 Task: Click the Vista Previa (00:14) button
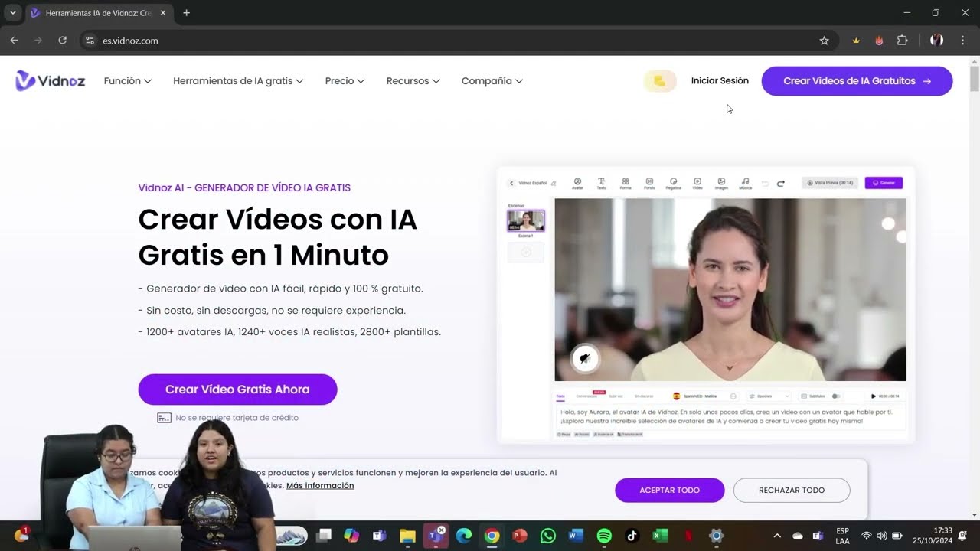[830, 183]
